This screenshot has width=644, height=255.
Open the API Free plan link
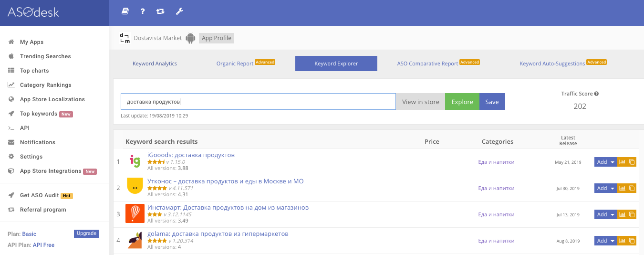click(x=43, y=245)
